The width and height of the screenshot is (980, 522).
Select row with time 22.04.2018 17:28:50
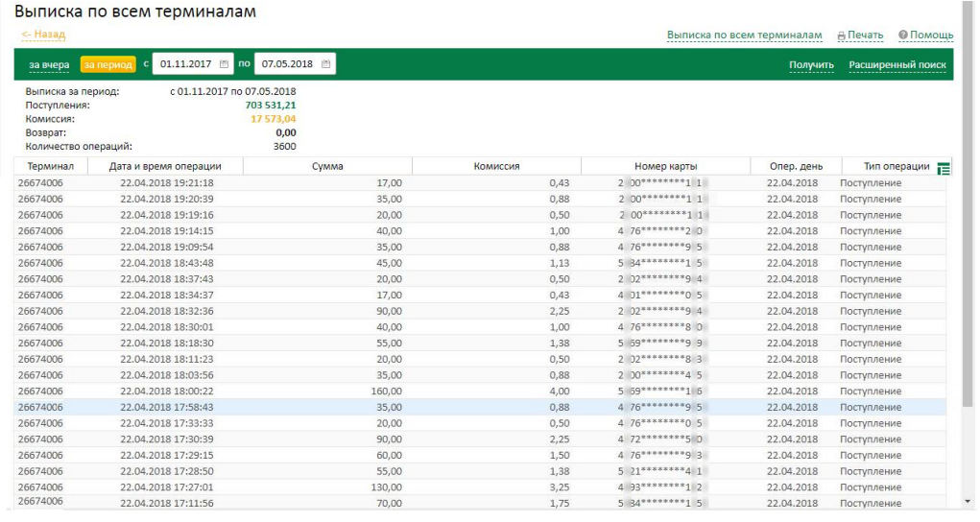[x=480, y=471]
